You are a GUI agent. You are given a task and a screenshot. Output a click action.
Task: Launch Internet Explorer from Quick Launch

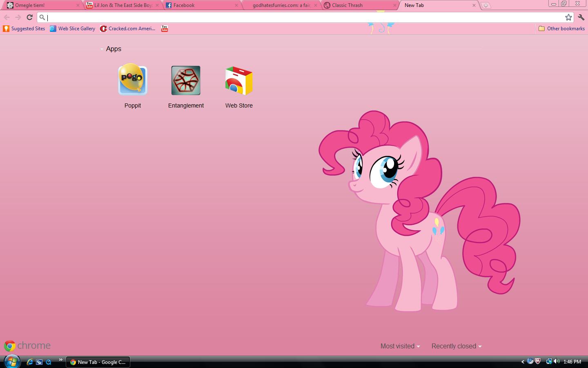pos(30,362)
